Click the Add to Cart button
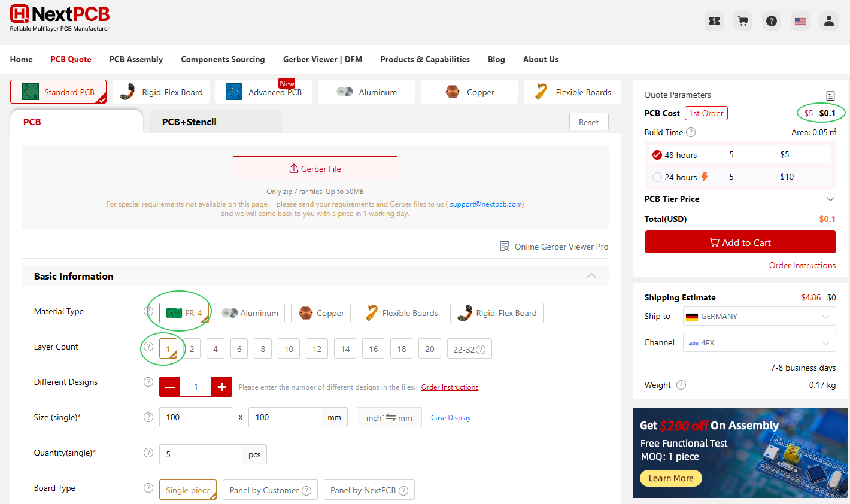This screenshot has height=504, width=850. [740, 242]
